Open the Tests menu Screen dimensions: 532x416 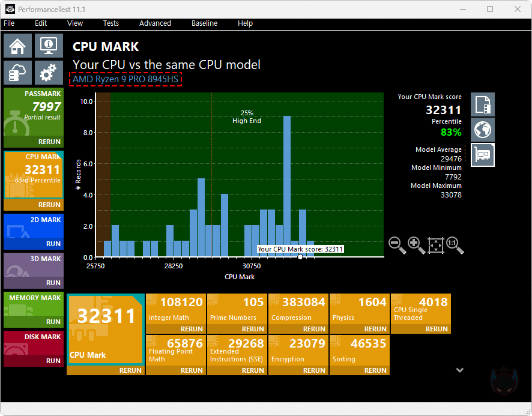pyautogui.click(x=111, y=23)
